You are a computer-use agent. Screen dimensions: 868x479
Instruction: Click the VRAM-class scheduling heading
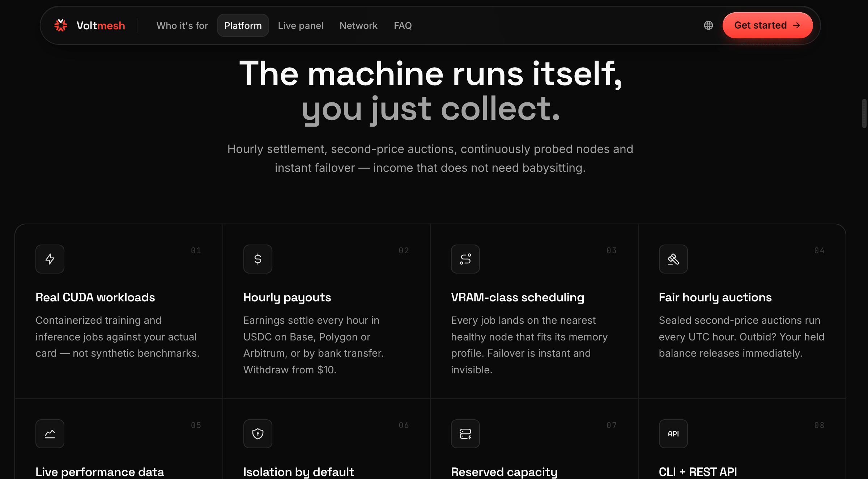(x=518, y=297)
